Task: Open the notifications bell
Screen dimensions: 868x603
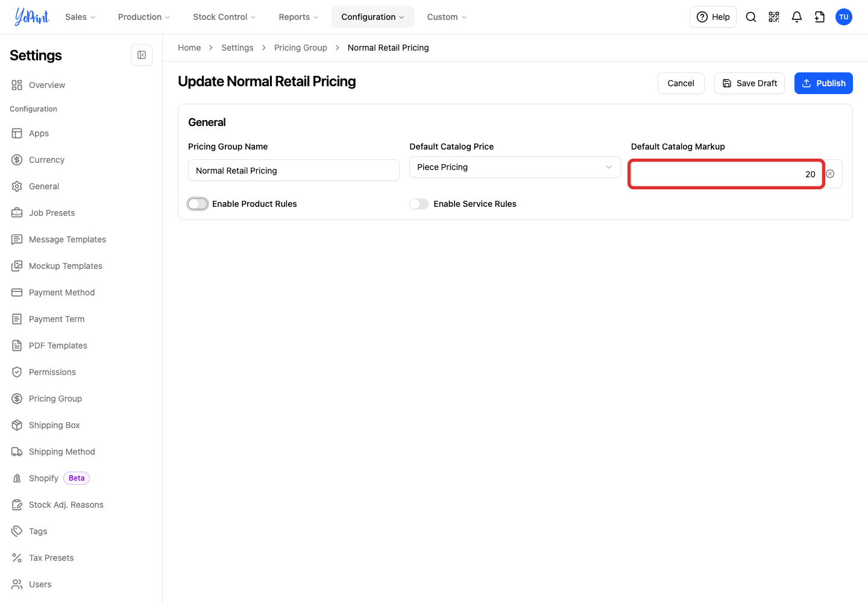Action: click(x=797, y=17)
